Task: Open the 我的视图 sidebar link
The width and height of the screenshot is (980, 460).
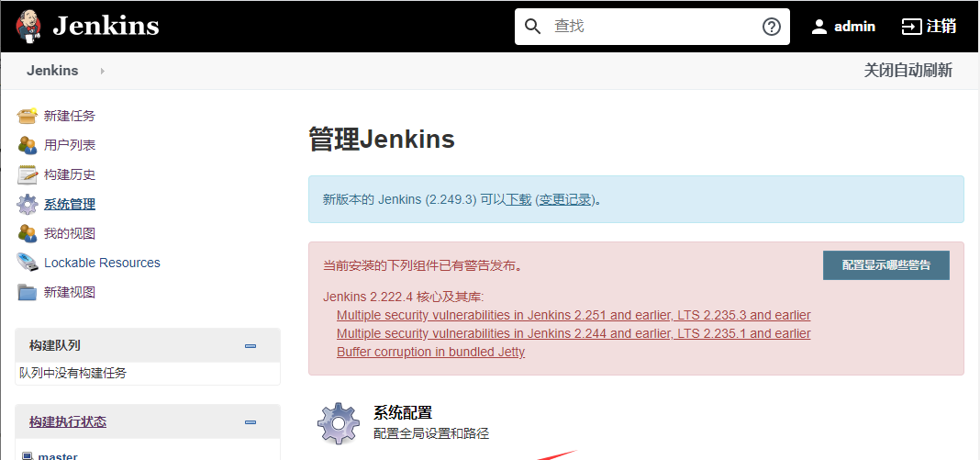Action: pos(70,233)
